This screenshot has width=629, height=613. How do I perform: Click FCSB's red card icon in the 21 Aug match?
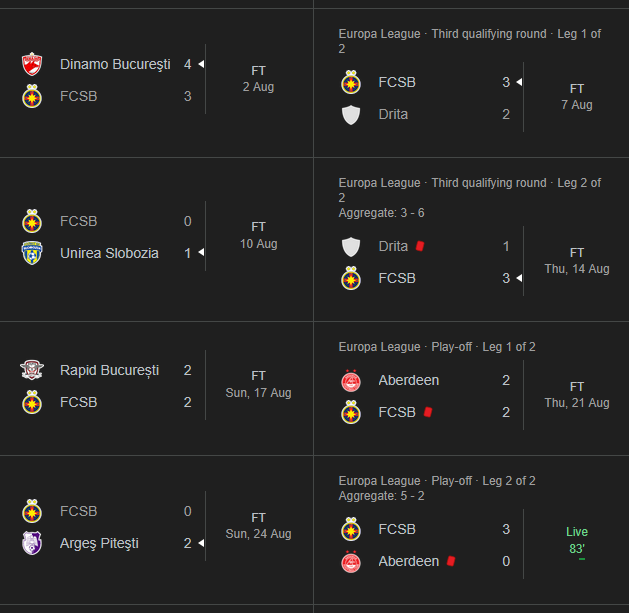[x=428, y=412]
